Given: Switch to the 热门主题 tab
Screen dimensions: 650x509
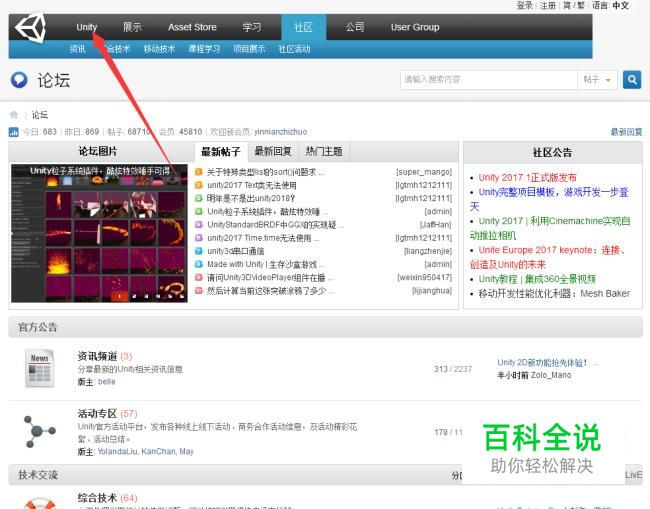Looking at the screenshot, I should pos(324,152).
